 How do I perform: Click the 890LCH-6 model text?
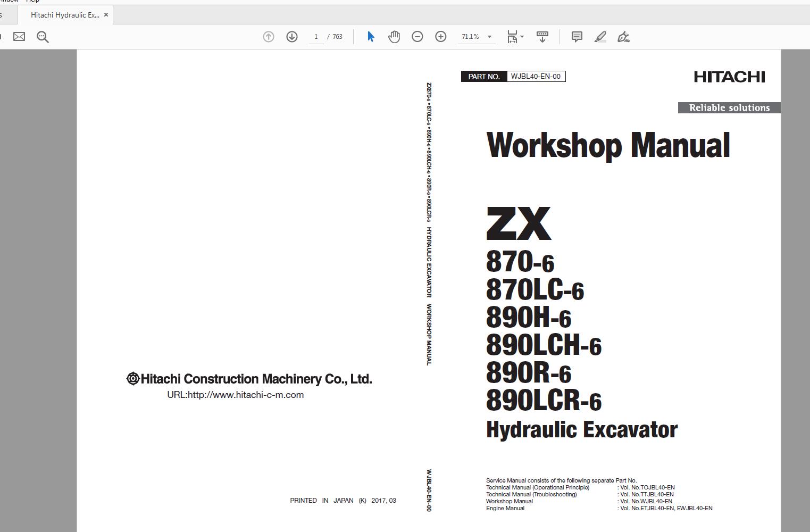[544, 345]
